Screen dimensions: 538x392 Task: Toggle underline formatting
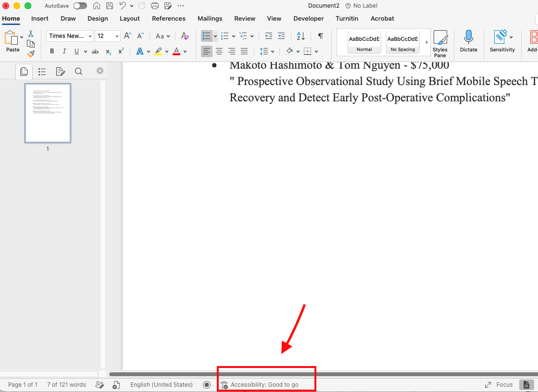pyautogui.click(x=76, y=51)
